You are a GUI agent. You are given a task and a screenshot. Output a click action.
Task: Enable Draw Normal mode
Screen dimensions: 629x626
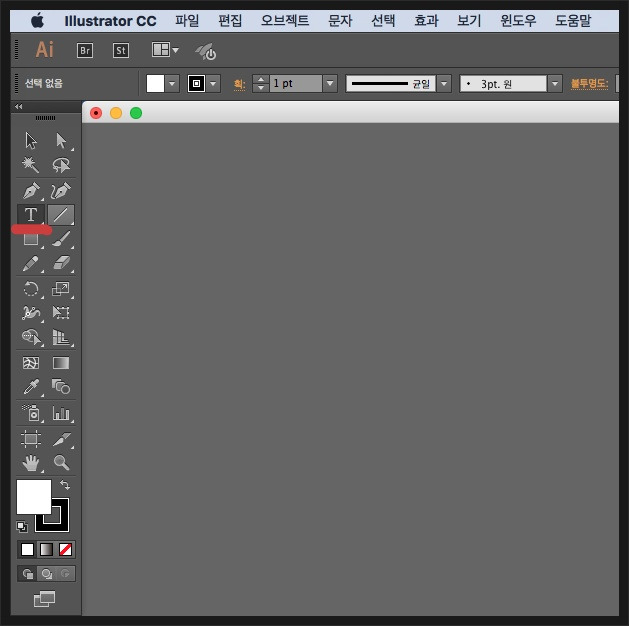point(27,574)
